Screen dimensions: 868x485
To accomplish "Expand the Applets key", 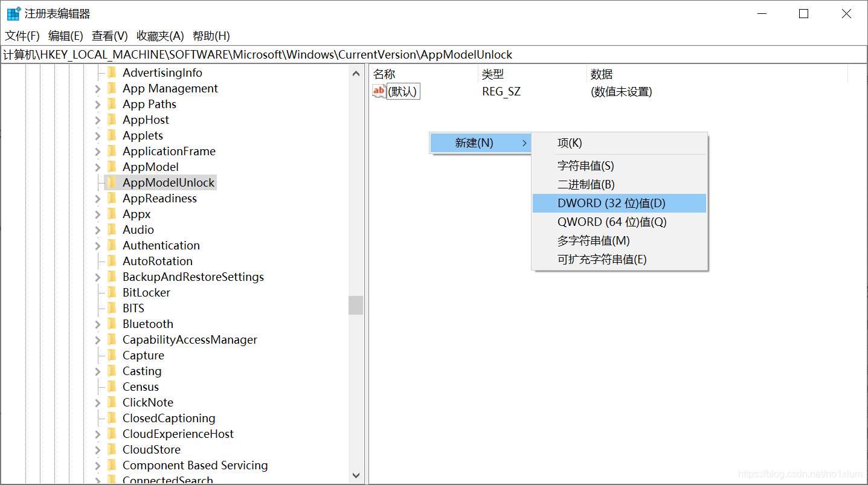I will (x=98, y=136).
